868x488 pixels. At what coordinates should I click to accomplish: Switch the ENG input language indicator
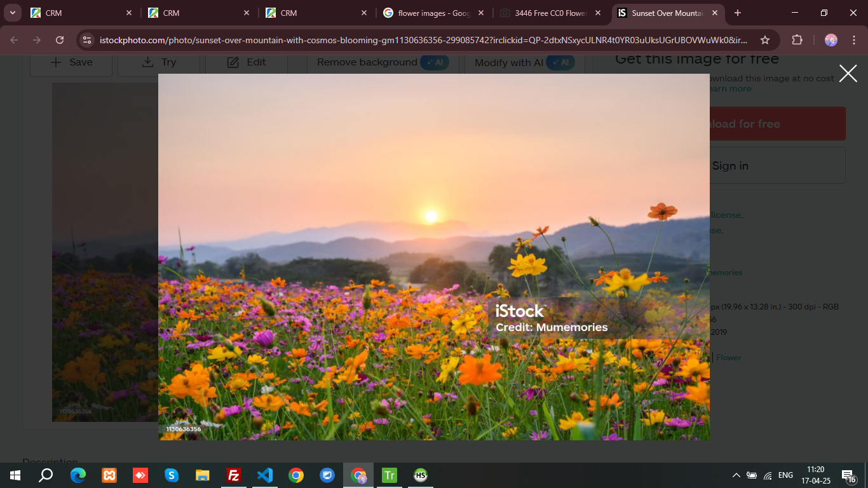point(785,475)
